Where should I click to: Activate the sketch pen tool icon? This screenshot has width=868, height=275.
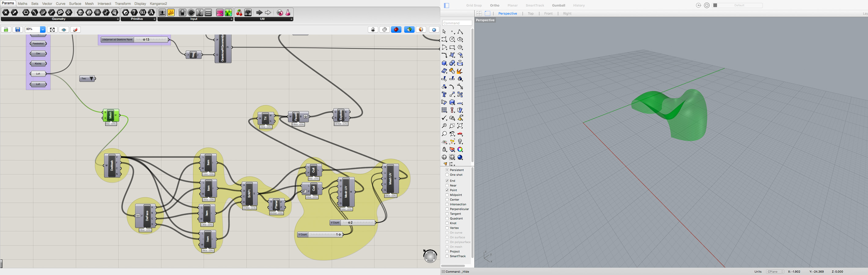pyautogui.click(x=76, y=30)
